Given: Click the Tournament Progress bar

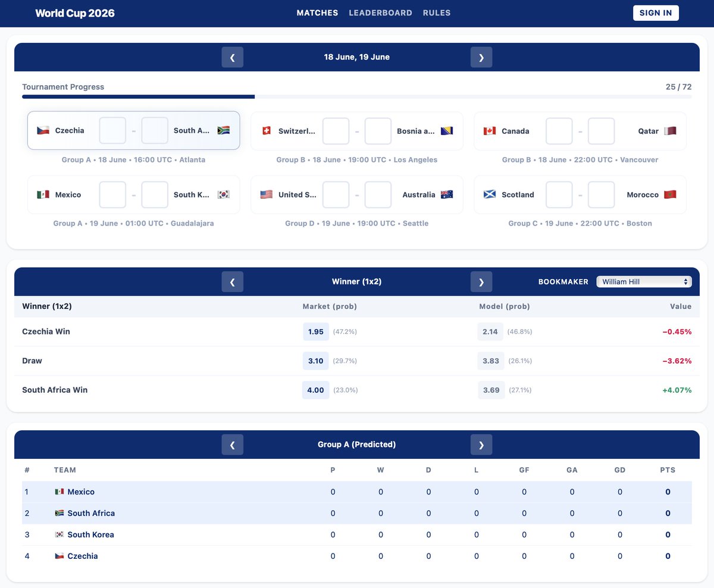Looking at the screenshot, I should click(357, 96).
